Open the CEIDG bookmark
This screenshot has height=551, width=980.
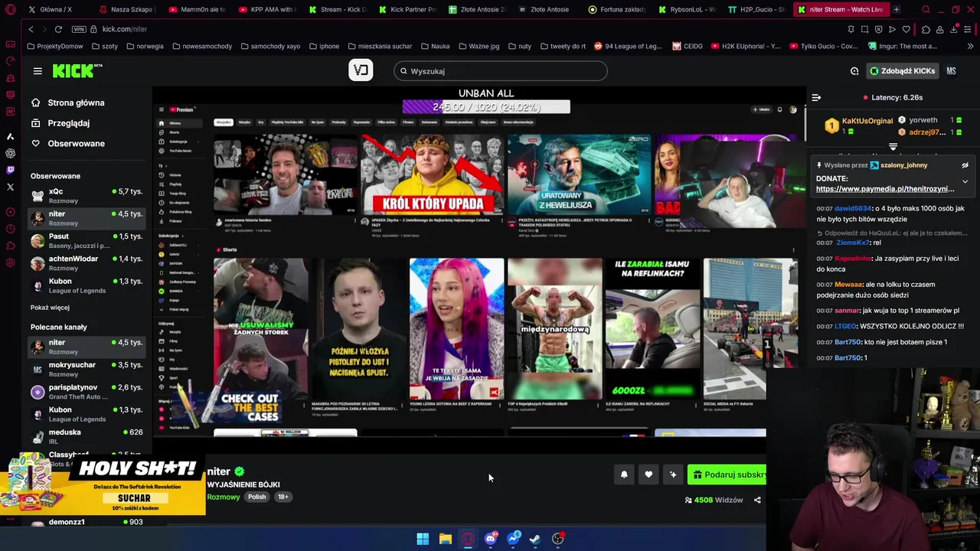click(688, 46)
